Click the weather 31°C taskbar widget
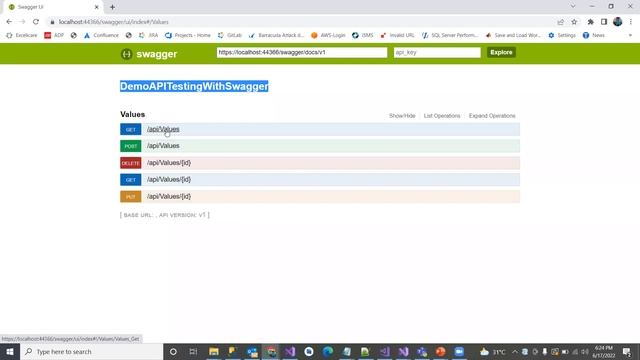This screenshot has height=360, width=640. [493, 351]
